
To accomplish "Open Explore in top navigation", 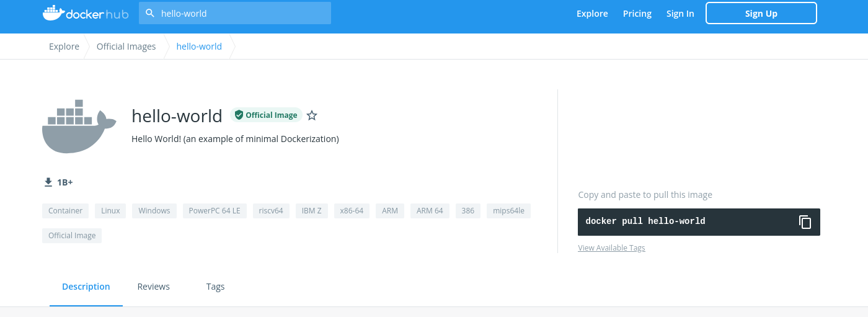I will point(592,14).
